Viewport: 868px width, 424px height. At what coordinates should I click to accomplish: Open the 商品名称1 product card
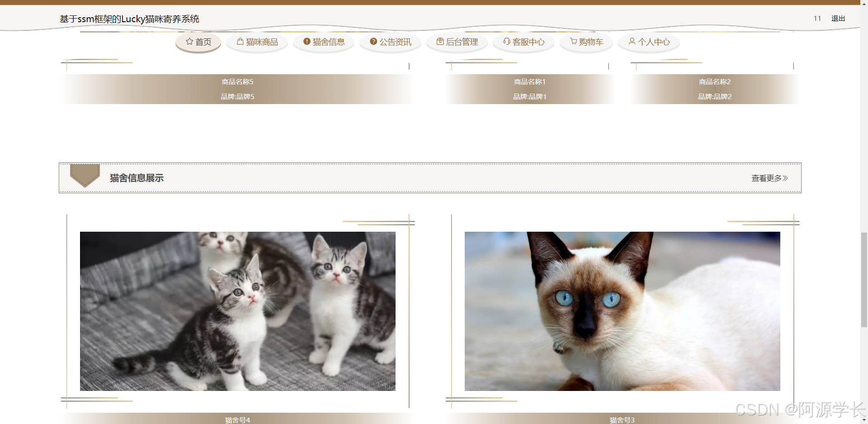click(x=530, y=82)
